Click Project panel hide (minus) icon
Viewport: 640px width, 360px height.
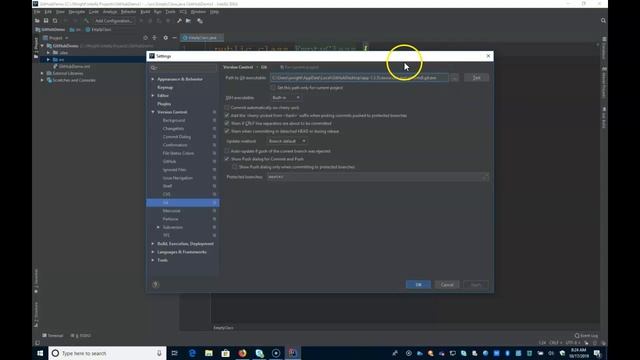click(x=174, y=38)
